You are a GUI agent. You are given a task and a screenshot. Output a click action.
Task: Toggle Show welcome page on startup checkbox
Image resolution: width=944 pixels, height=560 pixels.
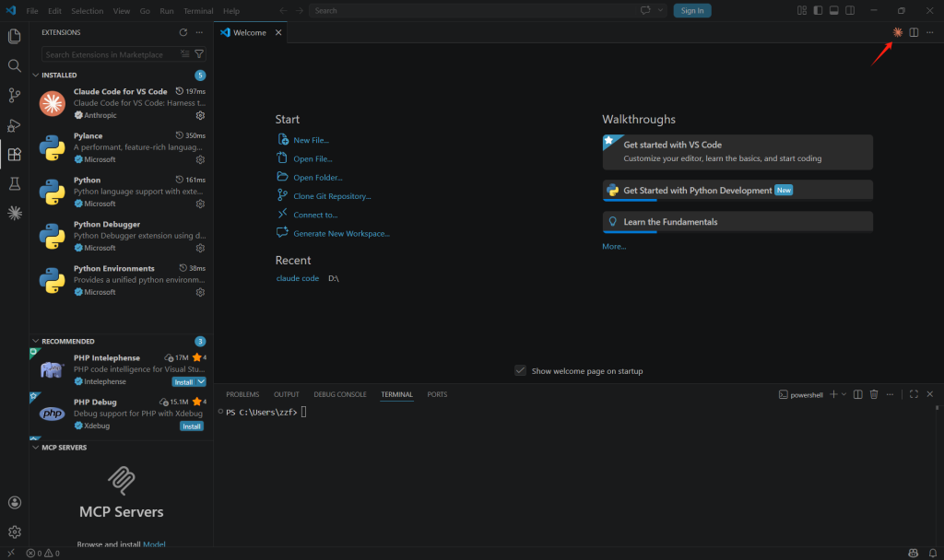click(x=521, y=370)
